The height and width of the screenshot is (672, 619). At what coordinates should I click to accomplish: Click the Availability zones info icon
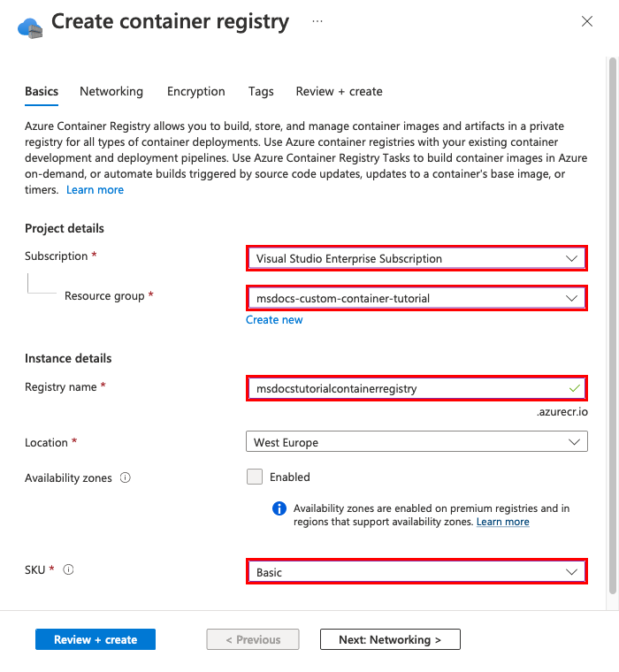pos(125,478)
